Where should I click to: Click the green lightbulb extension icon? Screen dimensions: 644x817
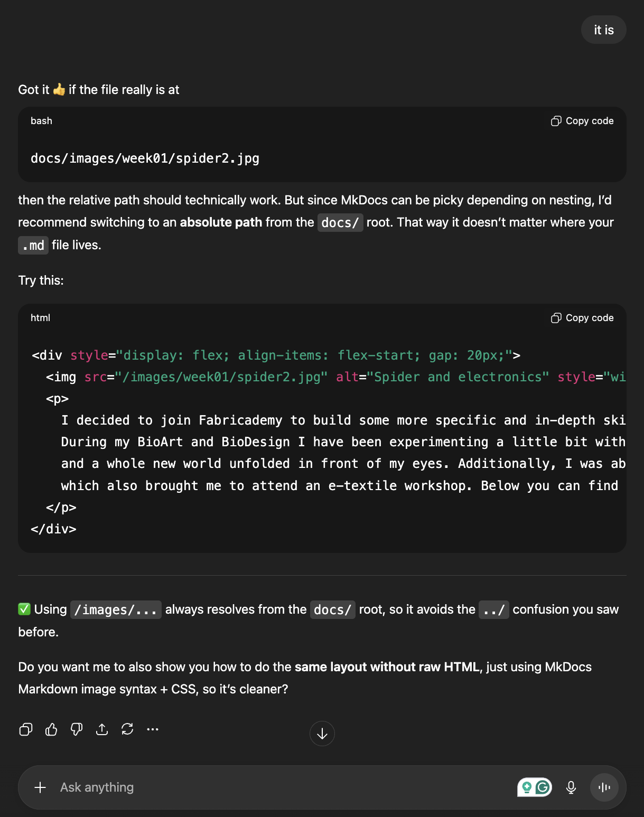point(527,787)
